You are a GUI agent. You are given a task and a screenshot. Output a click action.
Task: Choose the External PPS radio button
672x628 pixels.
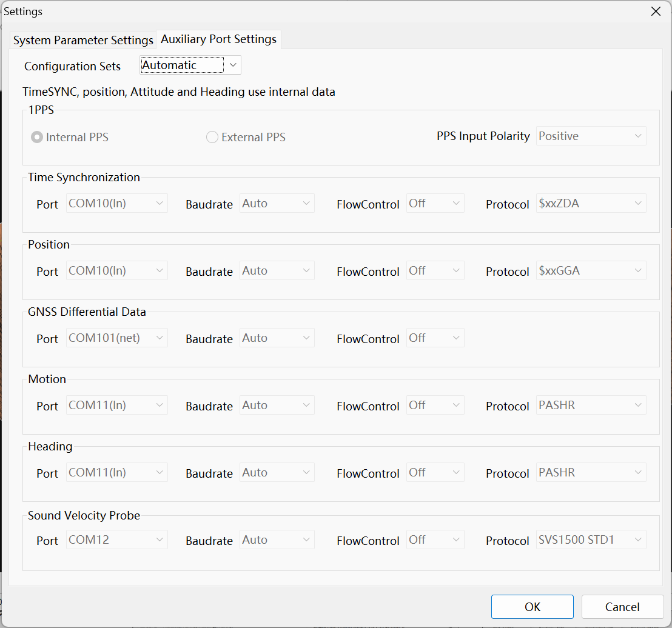coord(212,138)
